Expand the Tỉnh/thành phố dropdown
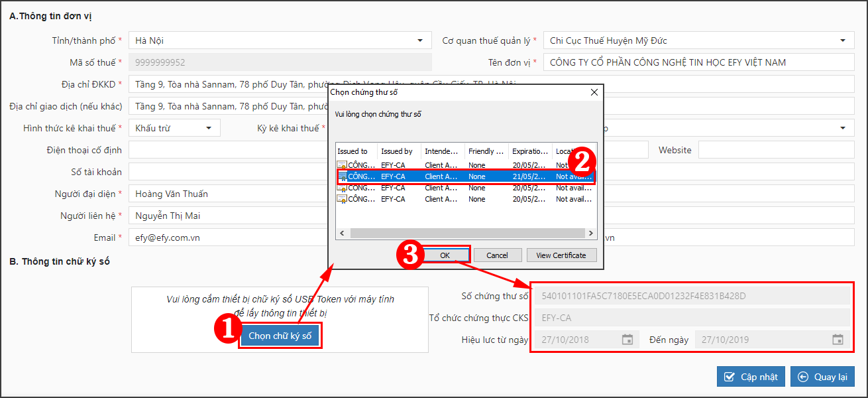 click(419, 40)
